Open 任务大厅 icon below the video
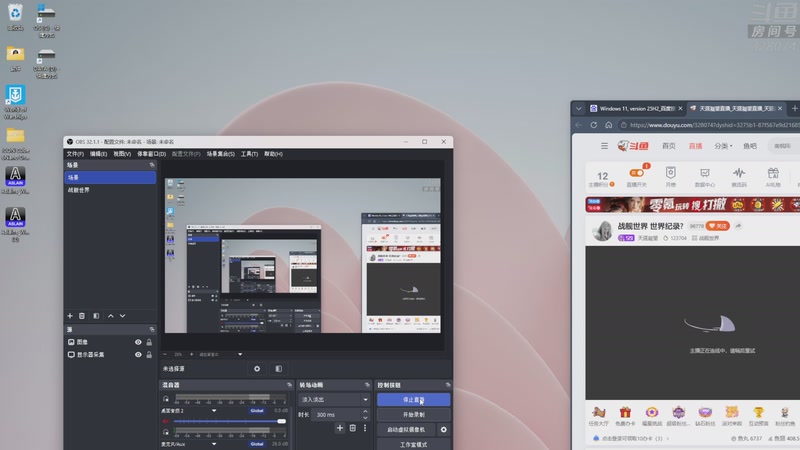This screenshot has width=800, height=450. (x=598, y=415)
